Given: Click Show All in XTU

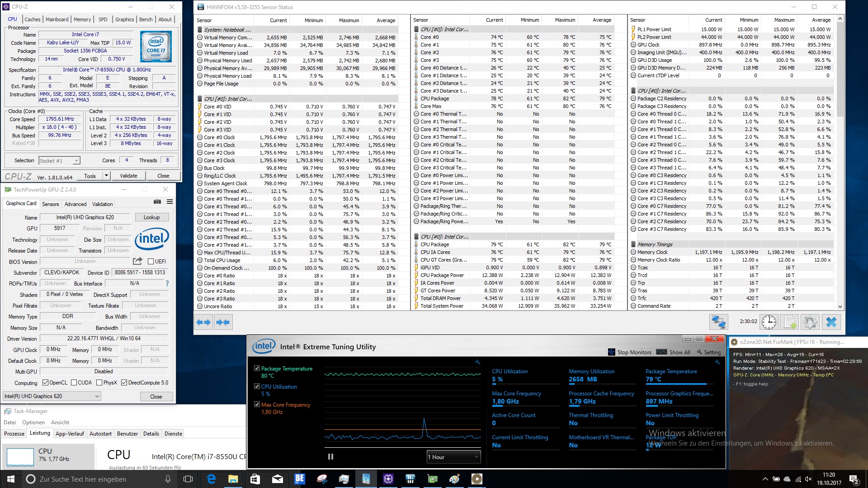Looking at the screenshot, I should click(674, 352).
